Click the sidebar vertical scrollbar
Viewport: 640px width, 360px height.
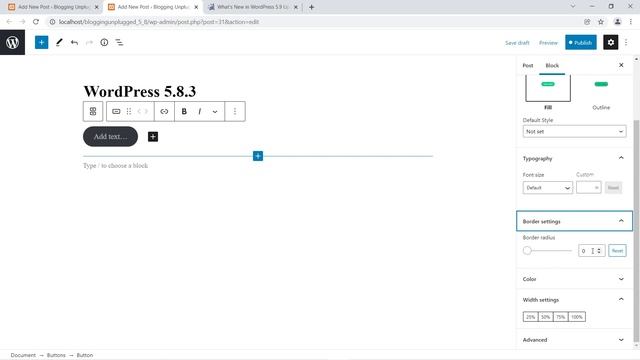coord(636,231)
